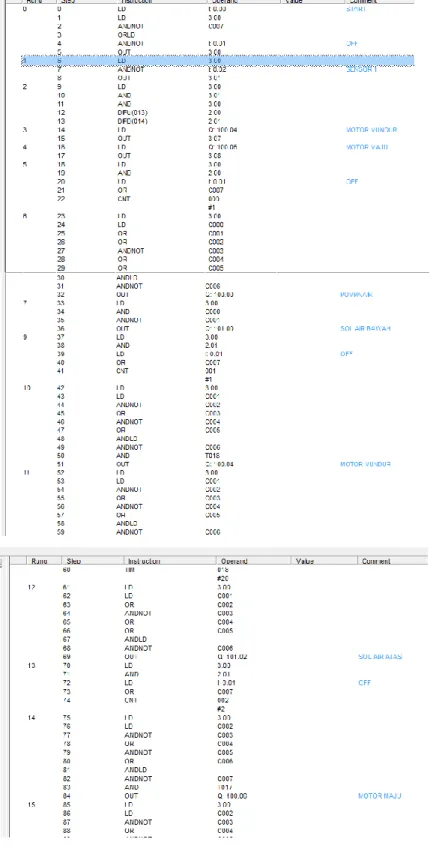
Task: Click operand C006 at step 59
Action: 213,532
